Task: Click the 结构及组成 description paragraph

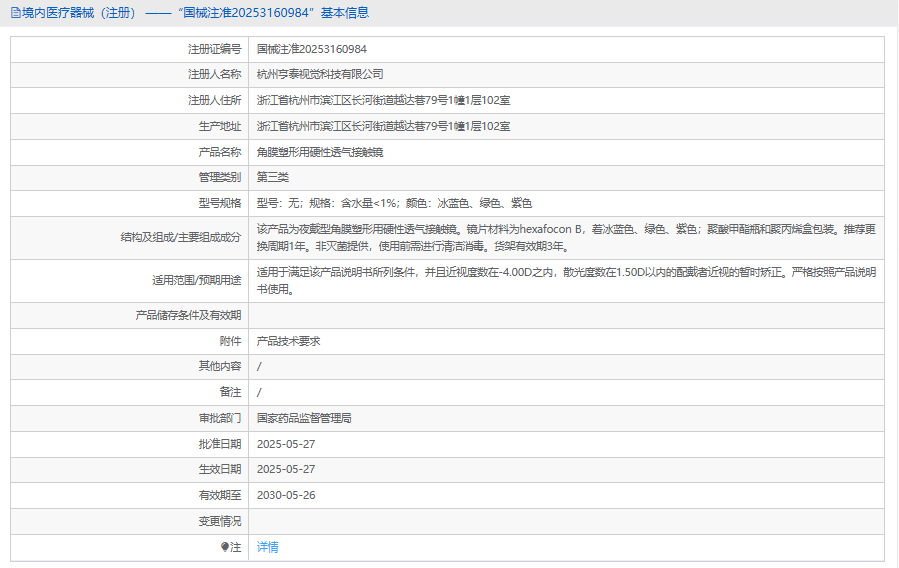Action: point(566,237)
